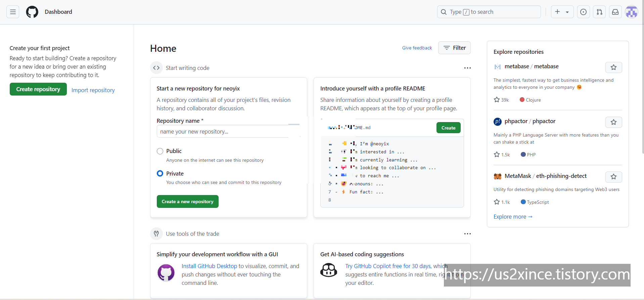Click the 'currently learning ...' README line

pos(389,160)
